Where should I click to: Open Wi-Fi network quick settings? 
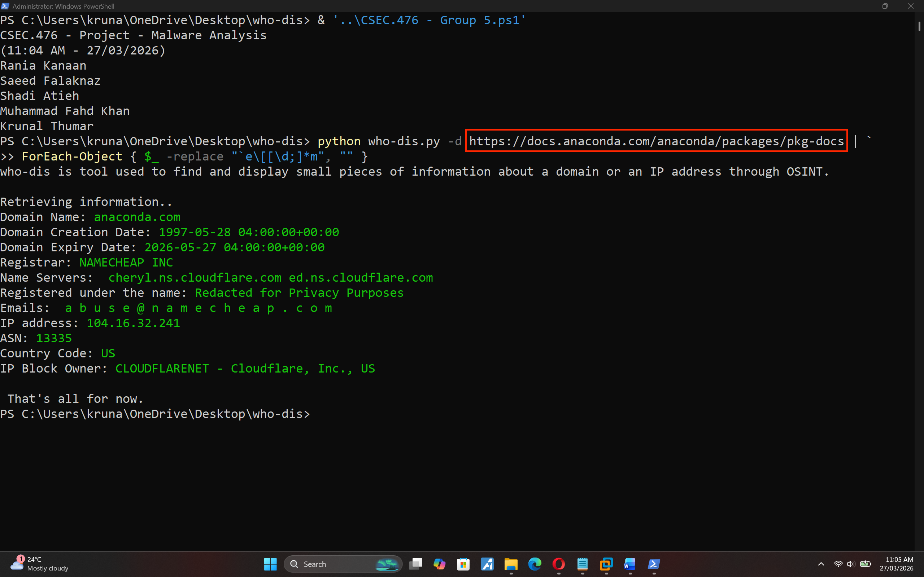click(838, 564)
